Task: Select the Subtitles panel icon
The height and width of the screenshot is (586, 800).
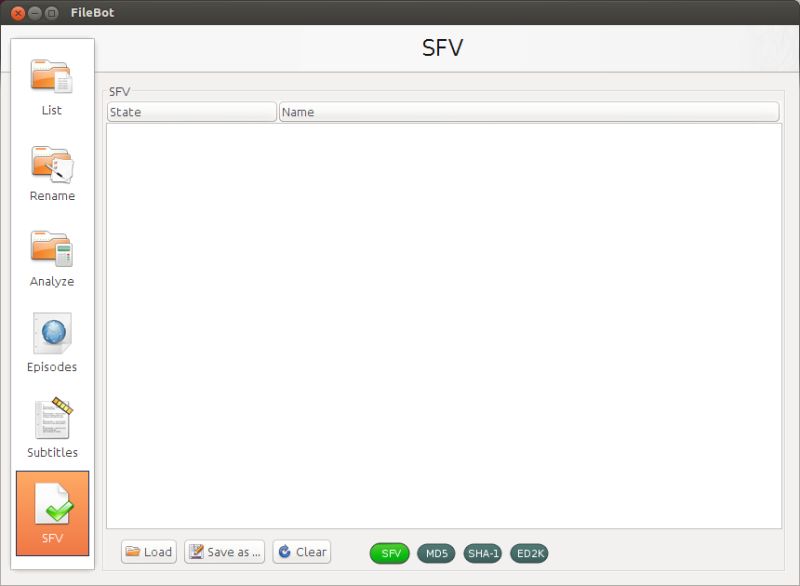Action: [51, 417]
